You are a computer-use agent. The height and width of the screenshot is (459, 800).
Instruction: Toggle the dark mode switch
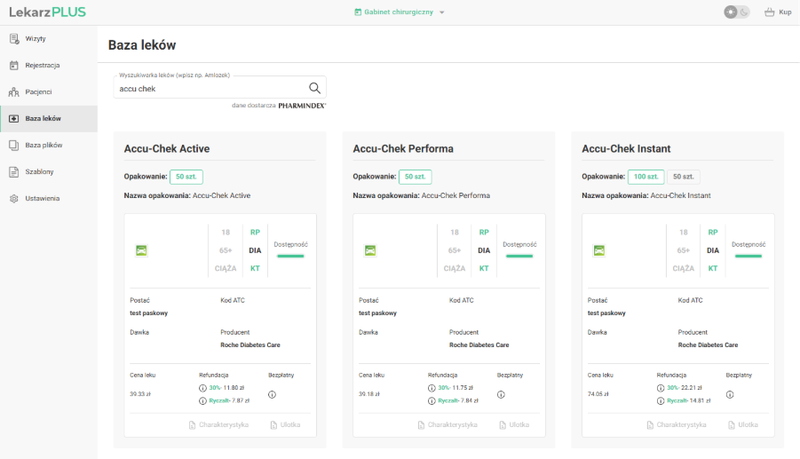tap(737, 12)
